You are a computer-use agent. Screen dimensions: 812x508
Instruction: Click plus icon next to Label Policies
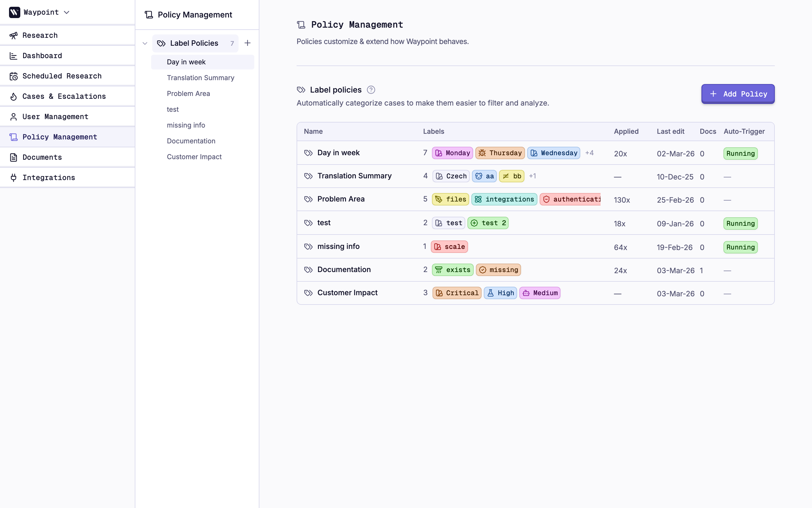(x=248, y=43)
